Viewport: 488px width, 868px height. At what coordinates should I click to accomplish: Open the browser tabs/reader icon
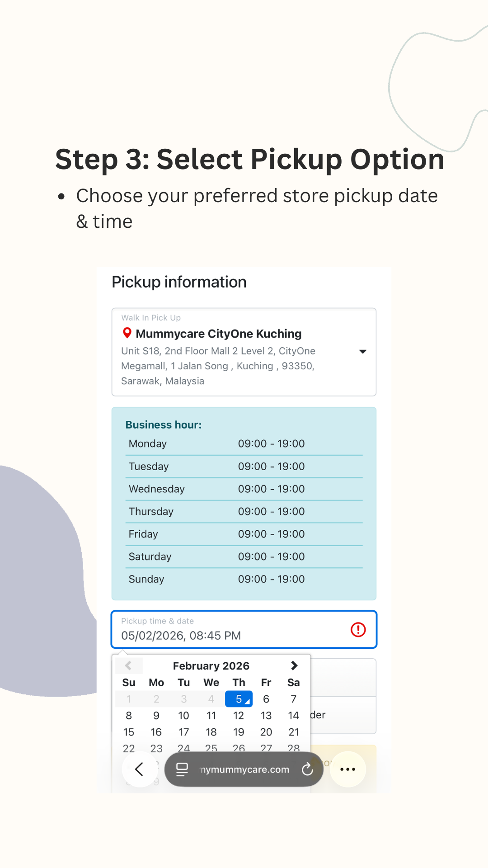[x=182, y=769]
